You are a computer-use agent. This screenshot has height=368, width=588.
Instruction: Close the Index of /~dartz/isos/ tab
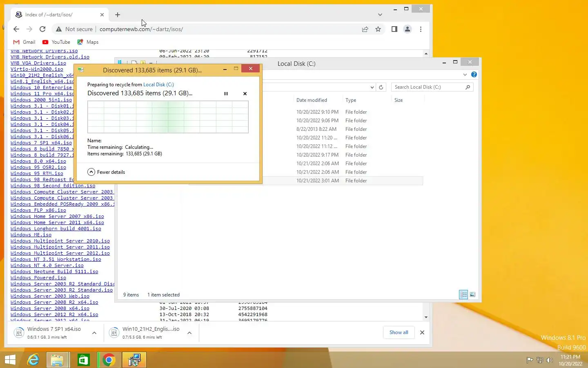[102, 15]
